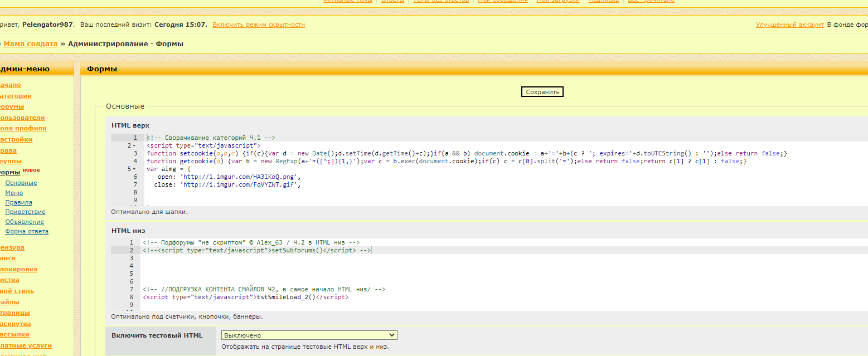Click the HA3lKoQ.png URL line

(x=230, y=177)
